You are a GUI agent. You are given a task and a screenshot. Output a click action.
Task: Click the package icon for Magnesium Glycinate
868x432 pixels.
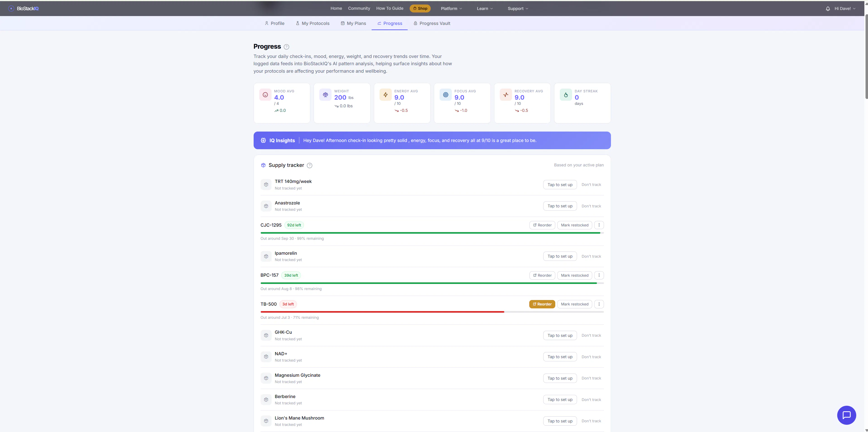pos(266,378)
